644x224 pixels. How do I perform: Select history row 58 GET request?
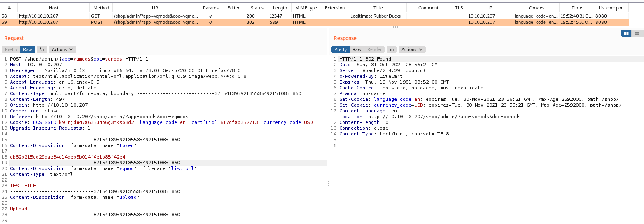(315, 16)
